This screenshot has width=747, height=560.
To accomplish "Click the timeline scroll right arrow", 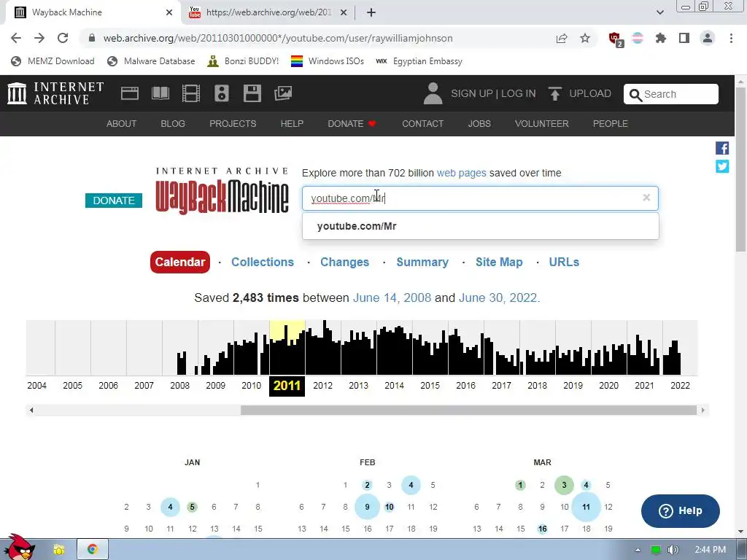I will pos(703,410).
